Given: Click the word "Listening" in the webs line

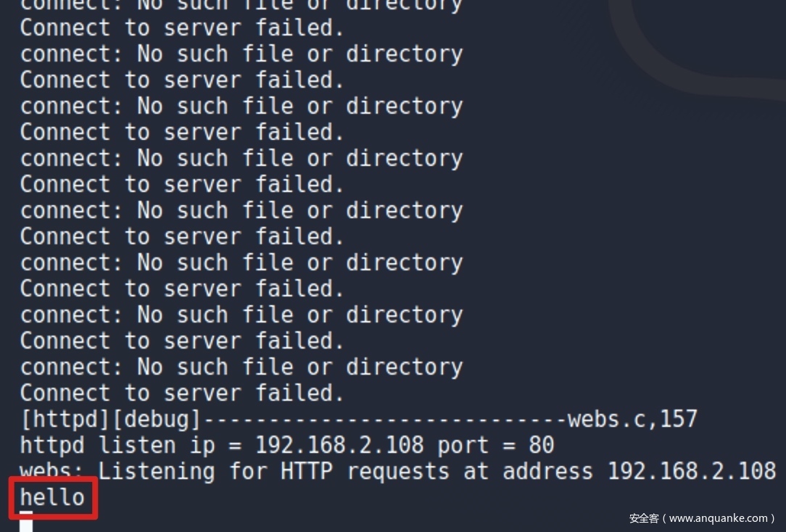Looking at the screenshot, I should 157,471.
